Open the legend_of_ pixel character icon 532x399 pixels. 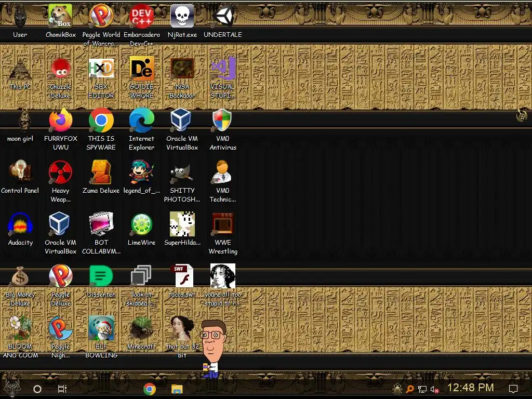(x=141, y=172)
